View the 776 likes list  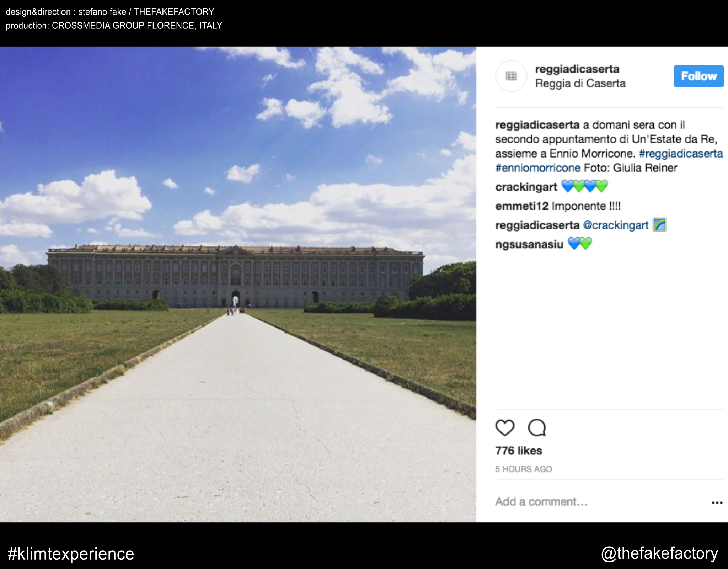[519, 451]
